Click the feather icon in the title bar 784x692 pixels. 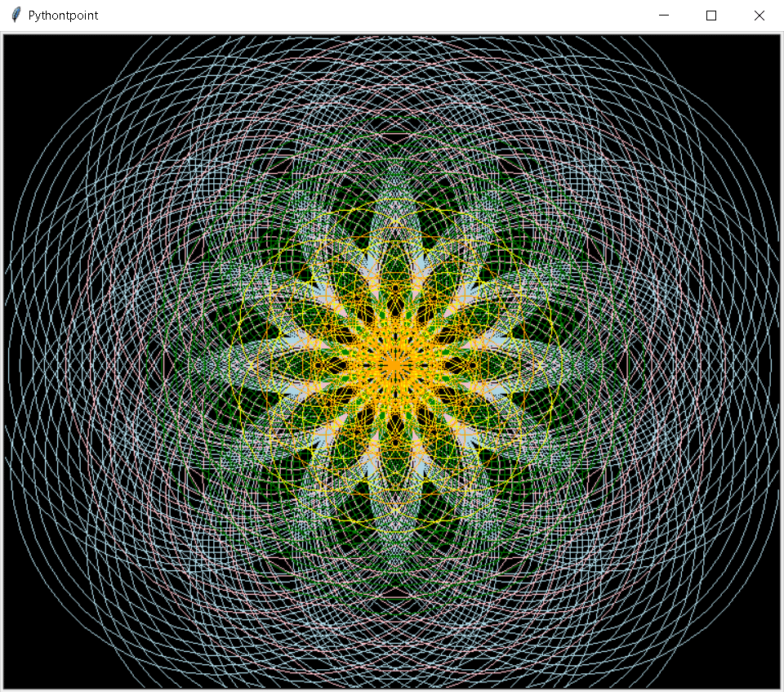point(16,15)
